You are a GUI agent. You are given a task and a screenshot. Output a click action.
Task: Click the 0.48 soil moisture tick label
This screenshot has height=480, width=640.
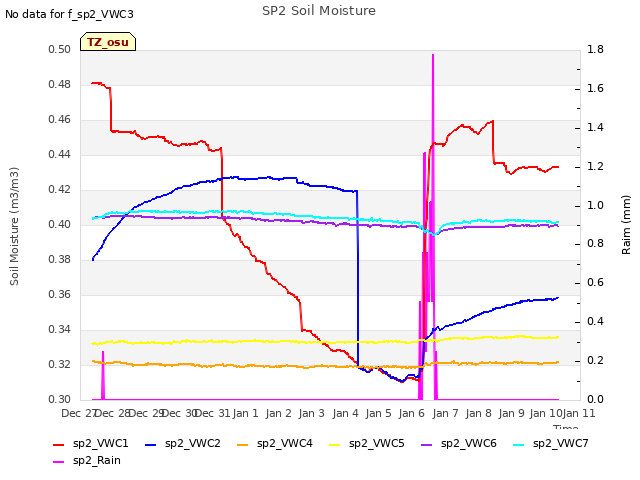pos(60,84)
